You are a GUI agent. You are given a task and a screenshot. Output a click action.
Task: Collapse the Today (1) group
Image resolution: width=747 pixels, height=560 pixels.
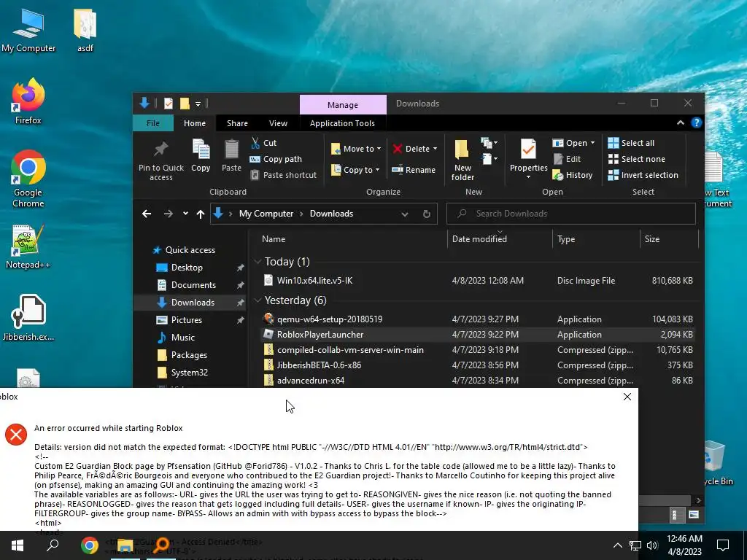pyautogui.click(x=258, y=262)
